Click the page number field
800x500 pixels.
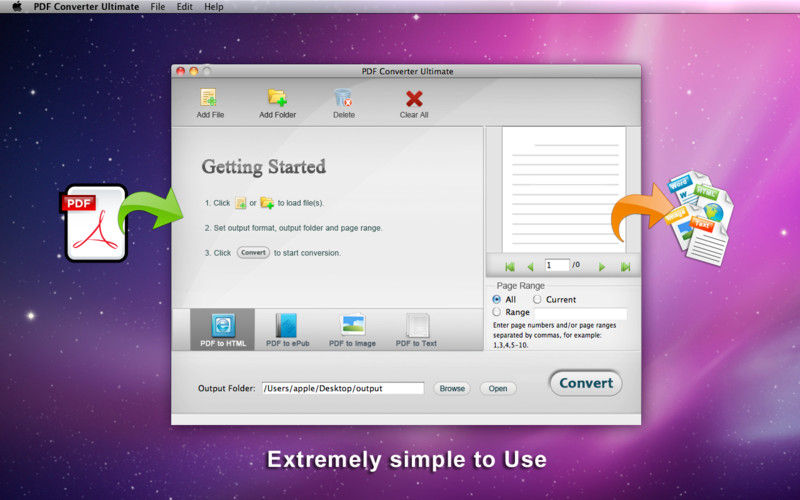tap(557, 265)
